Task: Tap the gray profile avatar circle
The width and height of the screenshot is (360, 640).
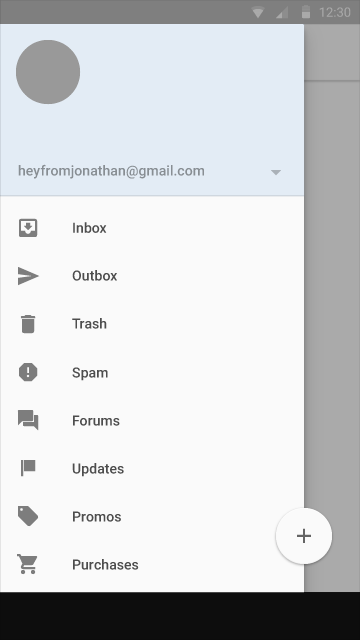Action: (48, 72)
